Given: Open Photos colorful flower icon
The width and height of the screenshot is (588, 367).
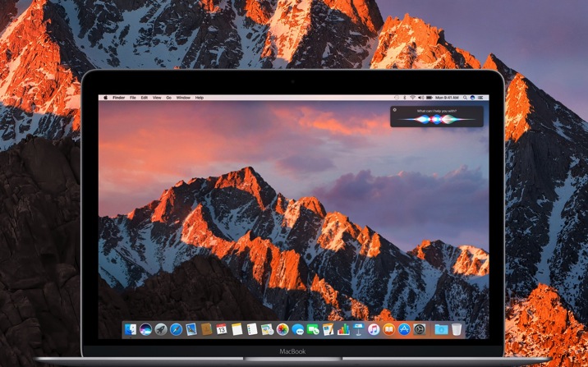Looking at the screenshot, I should pyautogui.click(x=283, y=329).
